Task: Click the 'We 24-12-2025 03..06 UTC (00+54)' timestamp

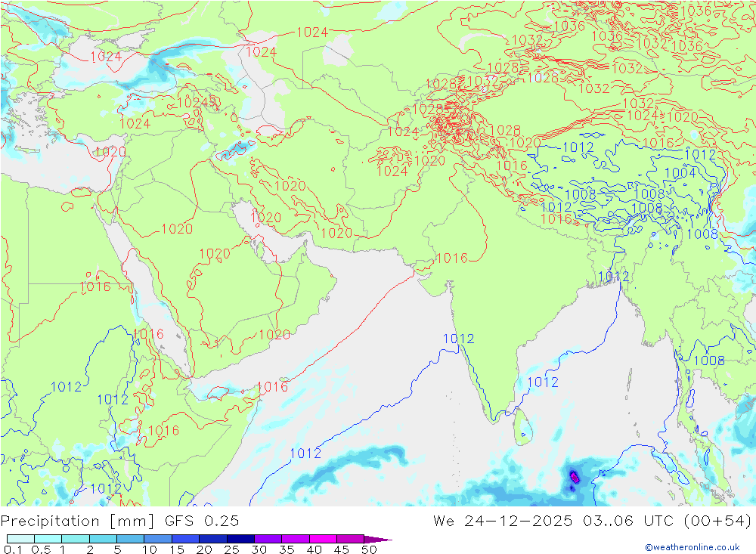Action: (592, 522)
